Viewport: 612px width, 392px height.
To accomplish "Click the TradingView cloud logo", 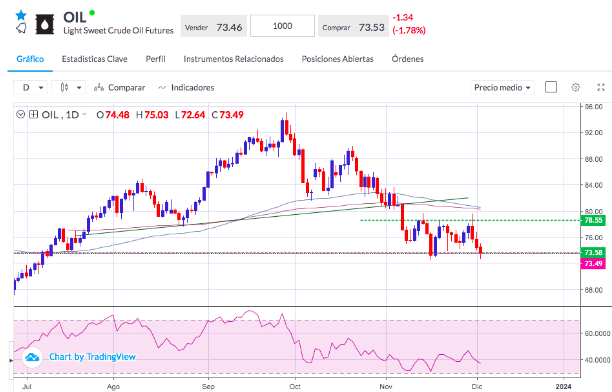I will 32,357.
